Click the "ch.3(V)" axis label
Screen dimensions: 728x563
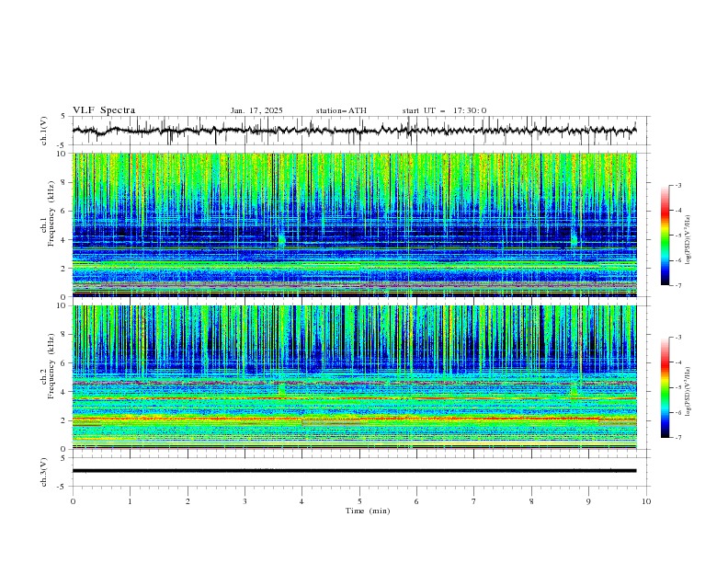pyautogui.click(x=44, y=472)
